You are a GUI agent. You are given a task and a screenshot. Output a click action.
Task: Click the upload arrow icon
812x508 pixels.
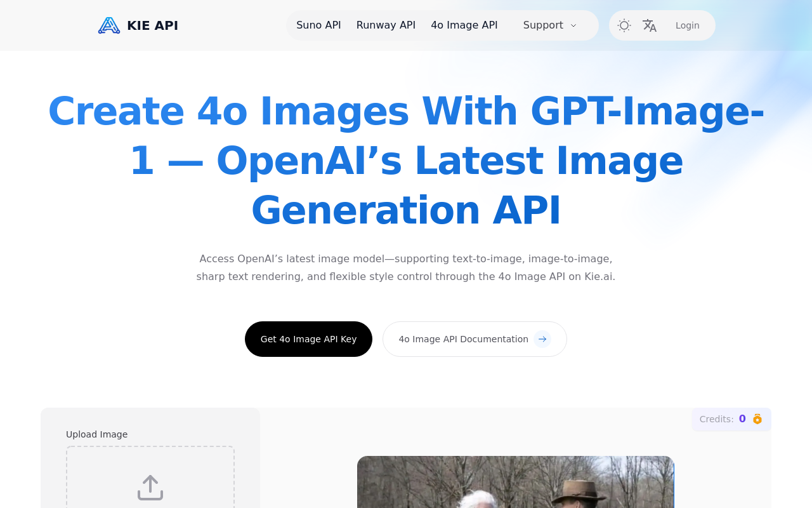tap(150, 488)
